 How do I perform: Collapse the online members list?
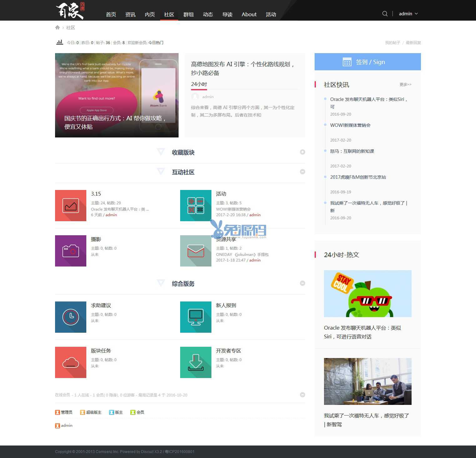(302, 395)
